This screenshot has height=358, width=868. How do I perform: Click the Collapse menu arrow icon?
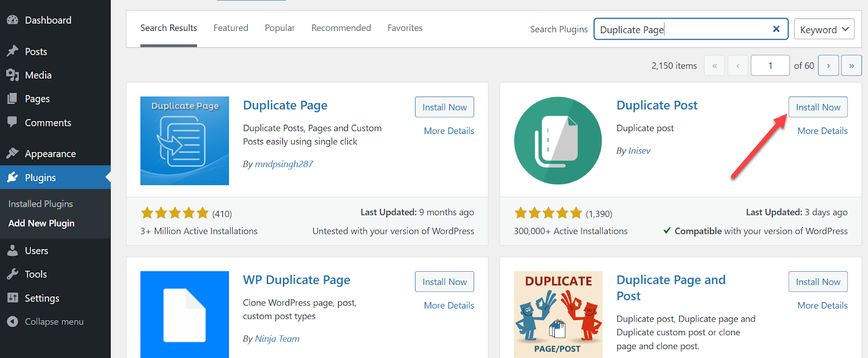(12, 322)
